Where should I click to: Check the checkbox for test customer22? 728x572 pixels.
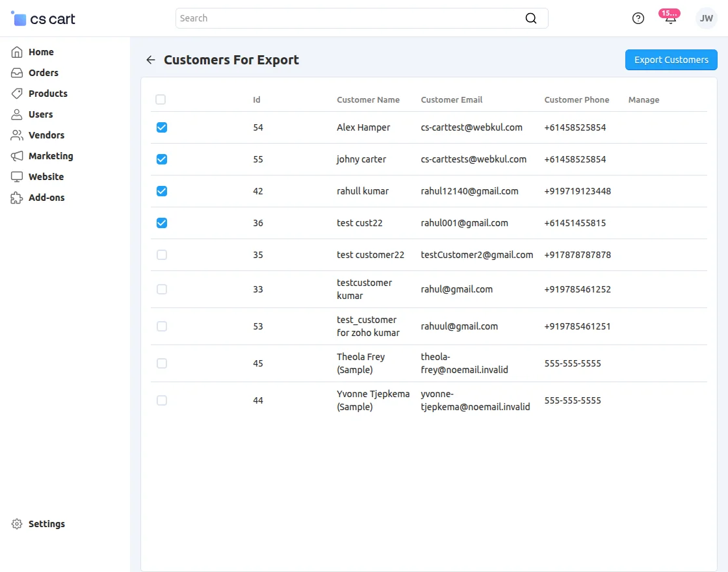[x=161, y=255]
